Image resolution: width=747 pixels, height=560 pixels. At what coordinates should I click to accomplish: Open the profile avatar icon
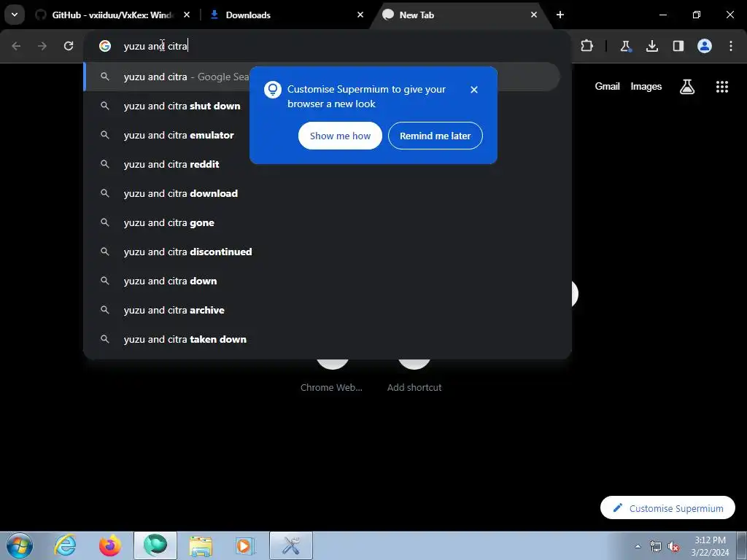click(705, 46)
